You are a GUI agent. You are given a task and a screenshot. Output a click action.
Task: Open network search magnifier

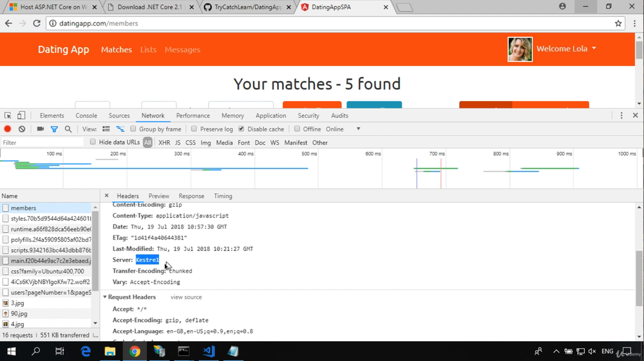68,129
